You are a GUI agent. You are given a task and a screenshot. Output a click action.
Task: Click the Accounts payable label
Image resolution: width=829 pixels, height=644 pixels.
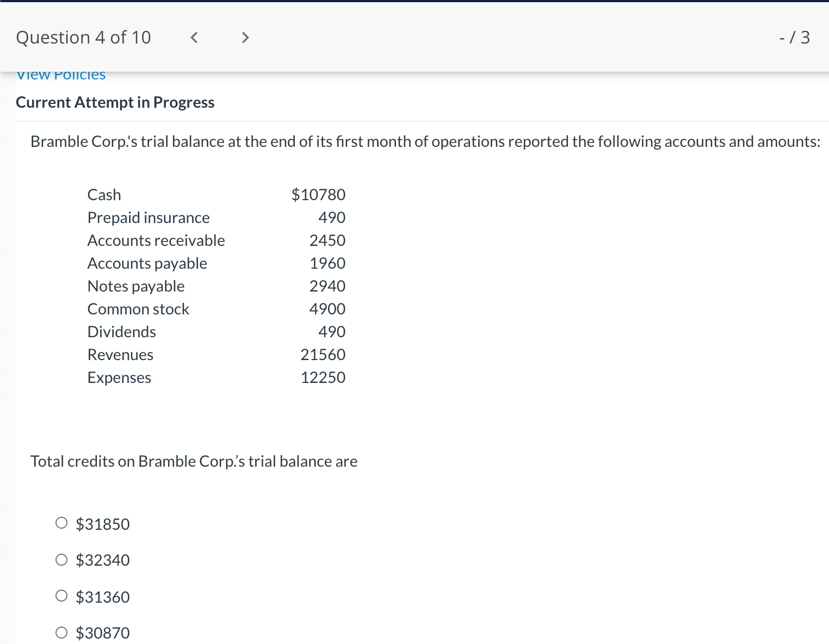[147, 263]
